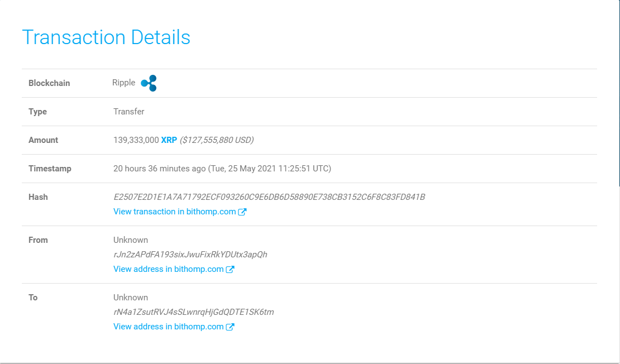Select the timestamp text for the transaction
The width and height of the screenshot is (620, 364).
[x=222, y=168]
